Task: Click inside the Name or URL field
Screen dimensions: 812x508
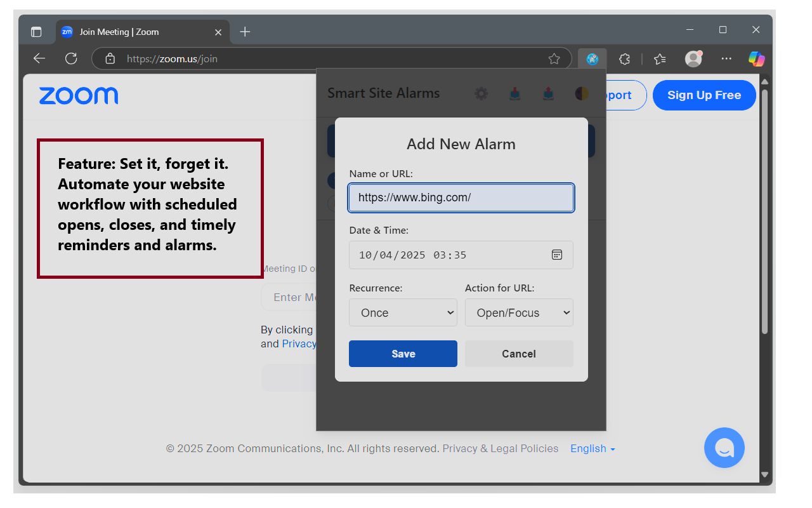Action: point(461,197)
